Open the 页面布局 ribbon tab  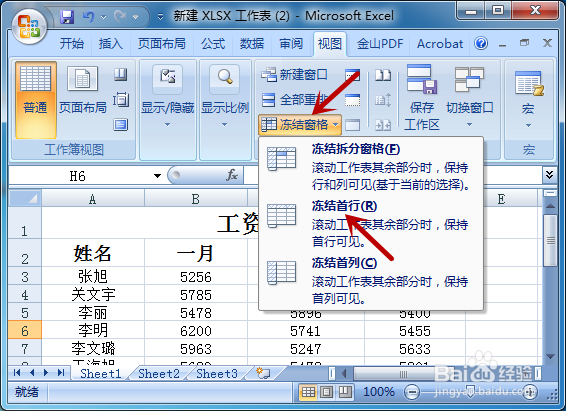162,44
